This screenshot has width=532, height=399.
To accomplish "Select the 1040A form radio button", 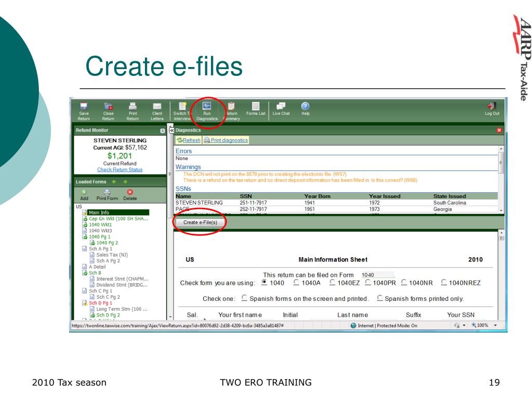I will point(296,282).
